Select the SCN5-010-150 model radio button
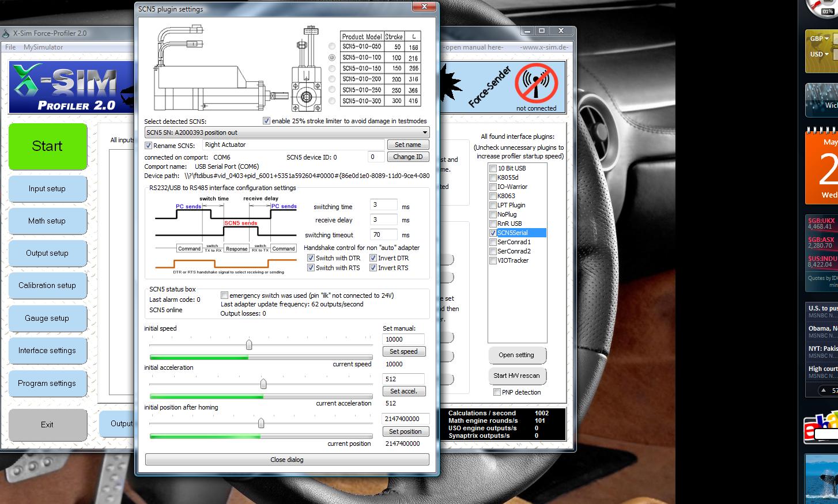838x504 pixels. (332, 69)
